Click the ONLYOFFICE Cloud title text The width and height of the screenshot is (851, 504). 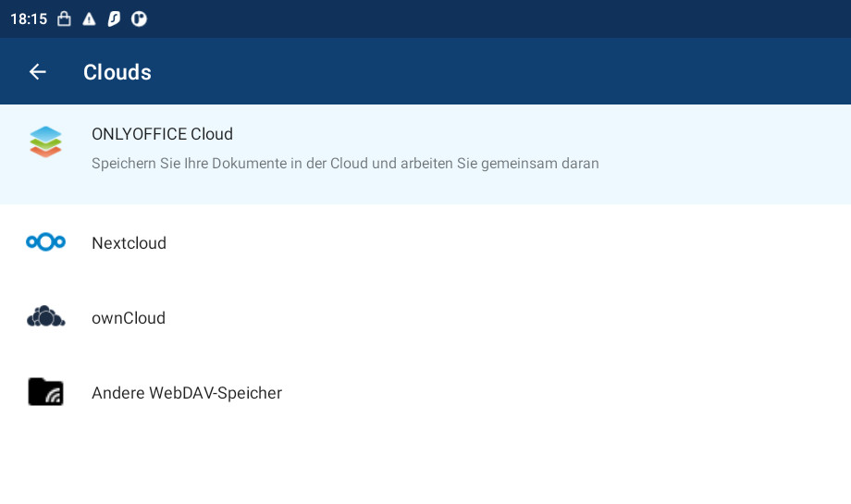(162, 134)
